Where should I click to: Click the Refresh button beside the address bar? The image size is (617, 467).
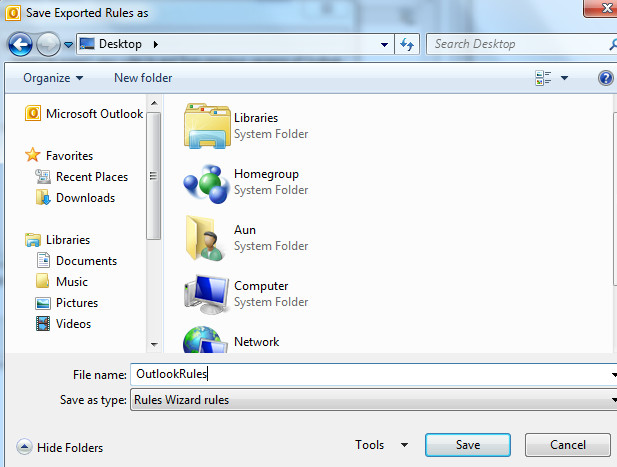point(407,44)
